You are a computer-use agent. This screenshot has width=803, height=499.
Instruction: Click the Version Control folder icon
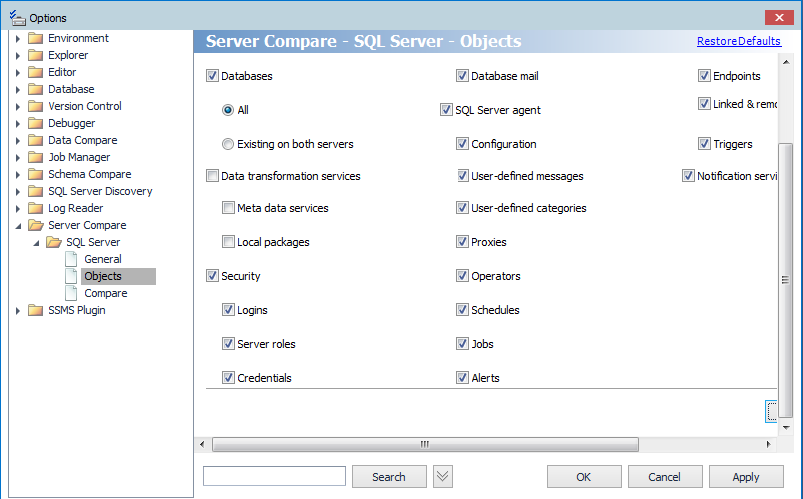click(35, 106)
